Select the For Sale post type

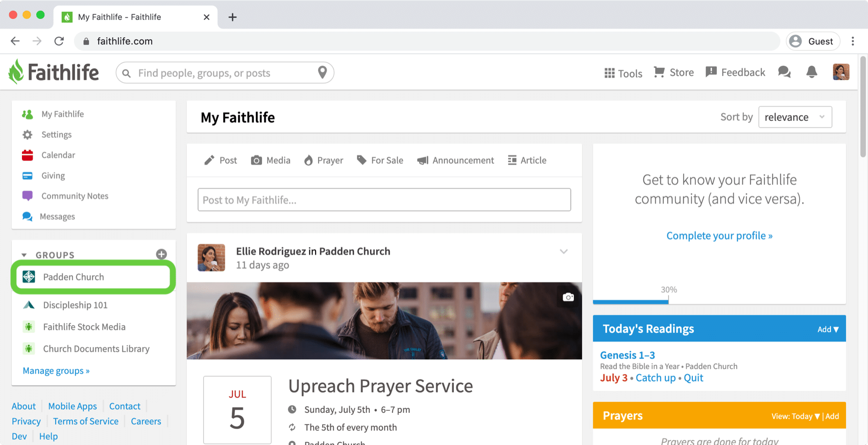[380, 160]
